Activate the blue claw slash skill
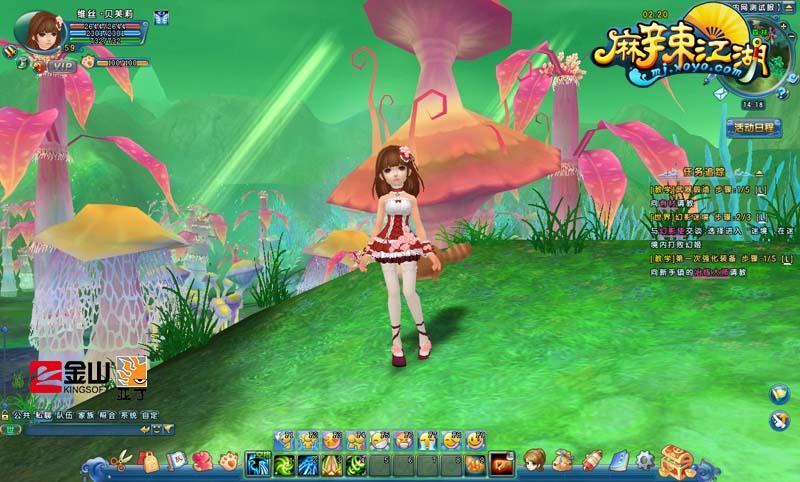Screen dimensions: 800x482 tap(308, 466)
